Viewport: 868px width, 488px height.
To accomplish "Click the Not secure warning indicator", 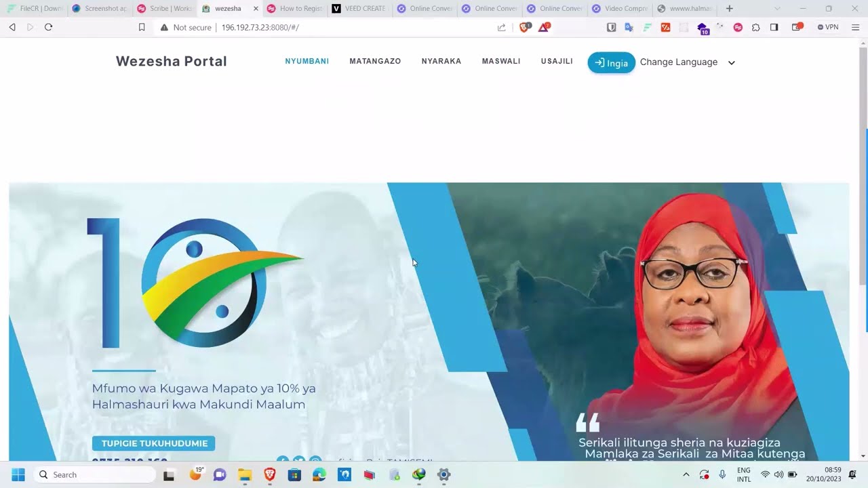I will tap(186, 27).
